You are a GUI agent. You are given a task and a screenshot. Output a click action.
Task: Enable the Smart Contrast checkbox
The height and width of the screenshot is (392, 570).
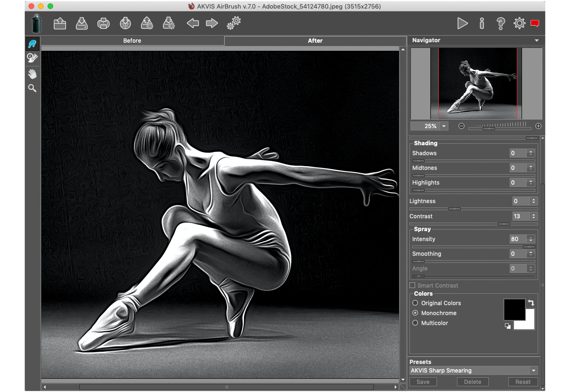[412, 285]
